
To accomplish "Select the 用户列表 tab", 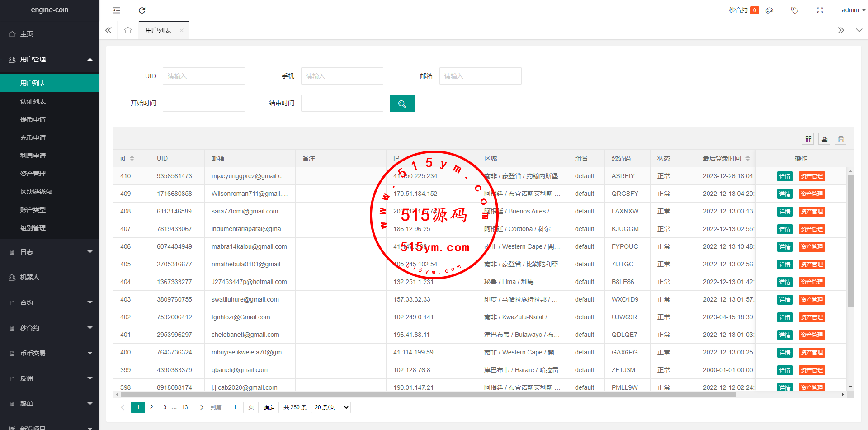I will pos(158,30).
